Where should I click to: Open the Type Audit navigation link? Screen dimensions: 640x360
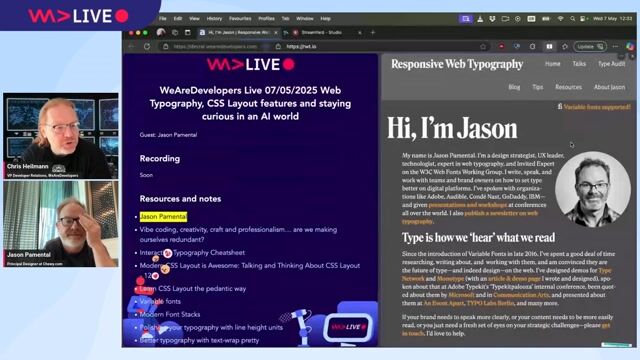(611, 64)
